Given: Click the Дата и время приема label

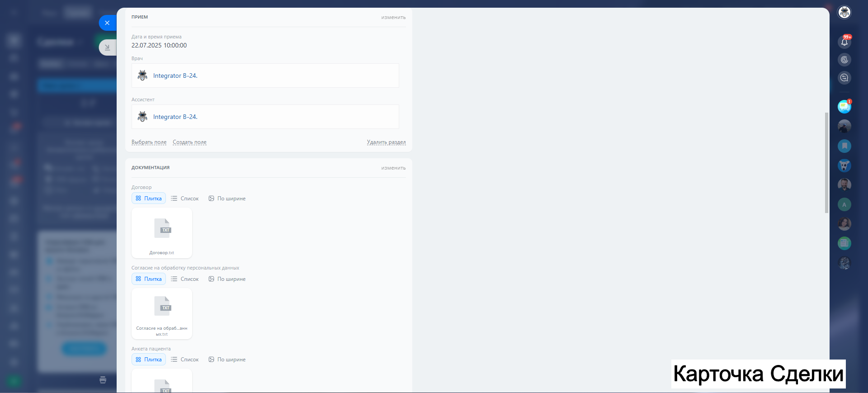Looking at the screenshot, I should point(156,37).
